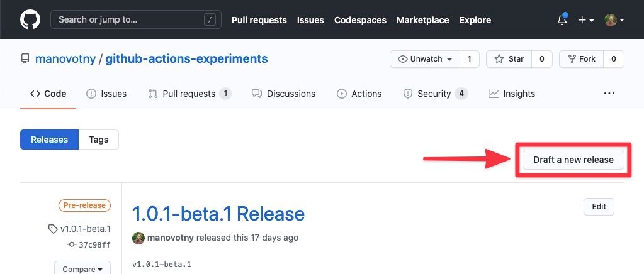Viewport: 644px width, 274px height.
Task: Open notifications bell icon
Action: 562,19
